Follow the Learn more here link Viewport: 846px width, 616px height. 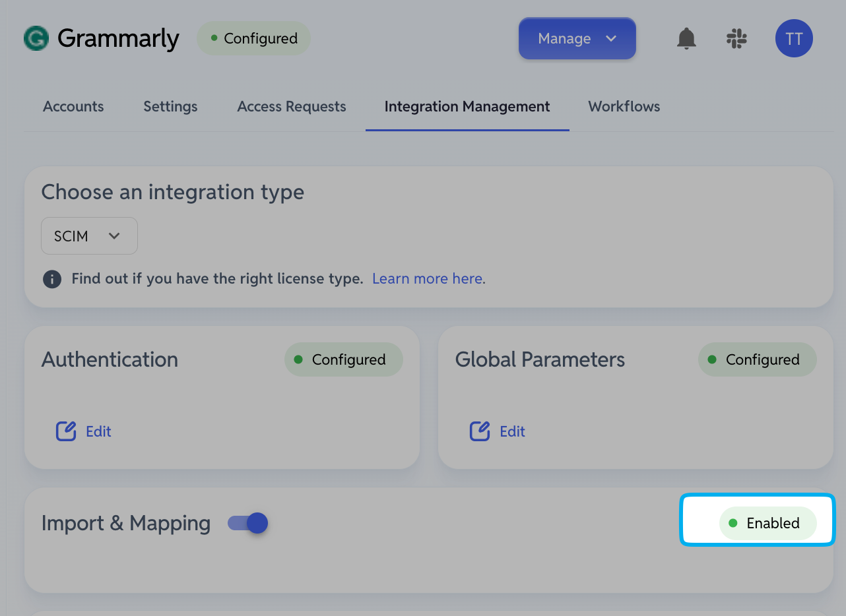coord(428,279)
